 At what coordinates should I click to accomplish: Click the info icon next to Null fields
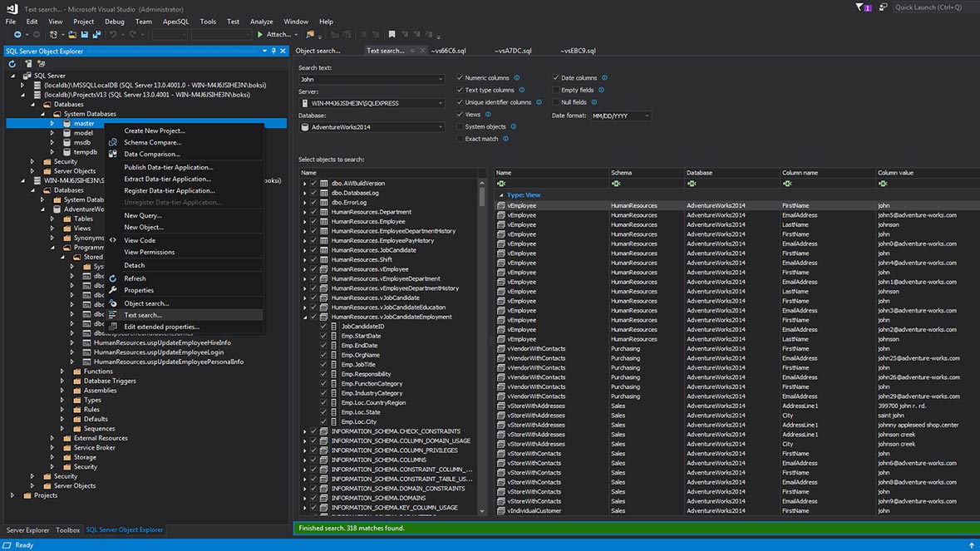pos(593,102)
